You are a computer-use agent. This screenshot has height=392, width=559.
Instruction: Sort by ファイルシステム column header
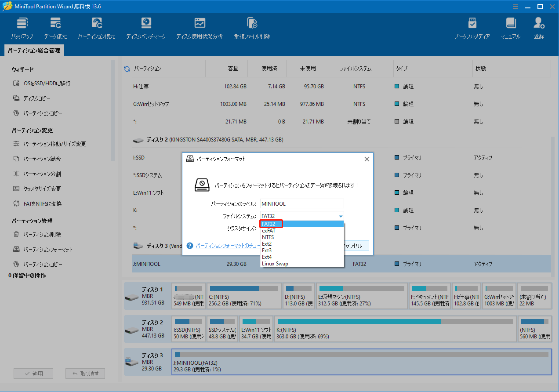click(356, 69)
